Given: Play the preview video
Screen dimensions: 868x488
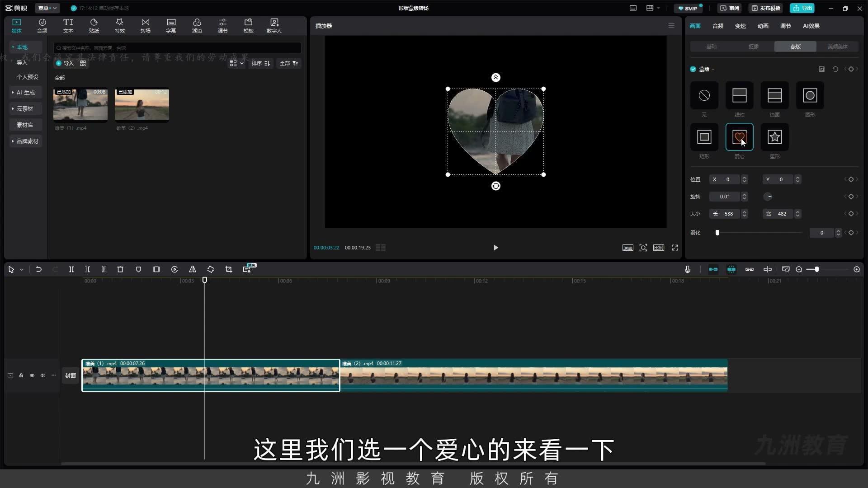Looking at the screenshot, I should (495, 248).
